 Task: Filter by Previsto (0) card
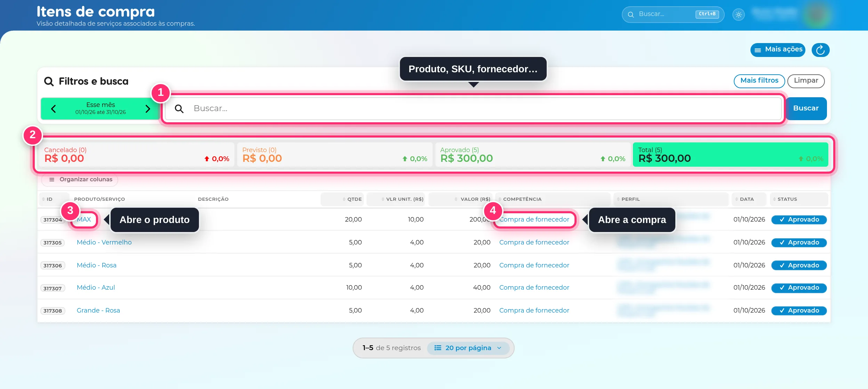(335, 155)
